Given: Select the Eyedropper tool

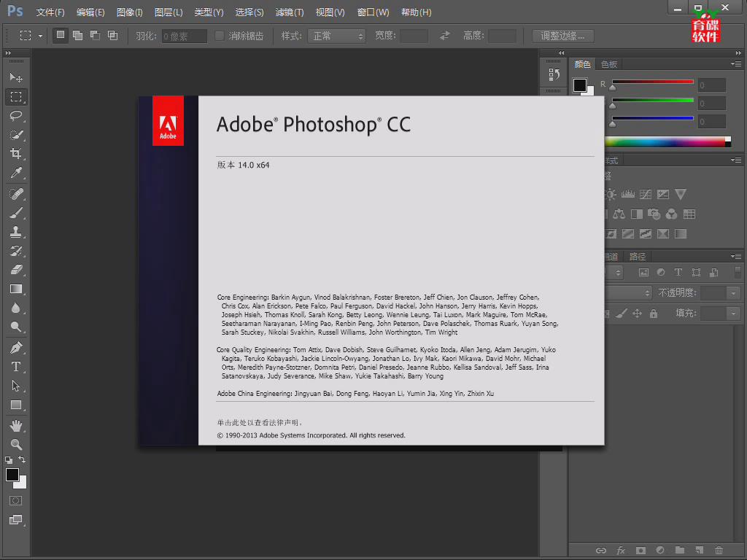Looking at the screenshot, I should [16, 172].
